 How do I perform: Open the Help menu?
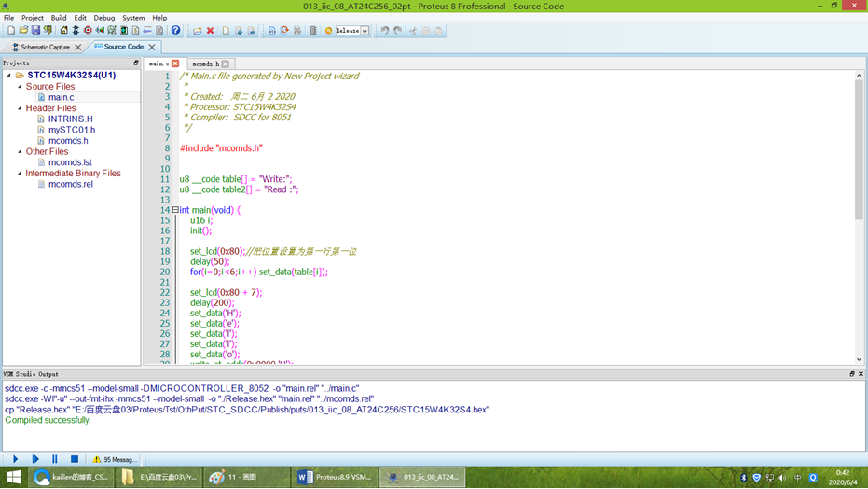[x=159, y=18]
